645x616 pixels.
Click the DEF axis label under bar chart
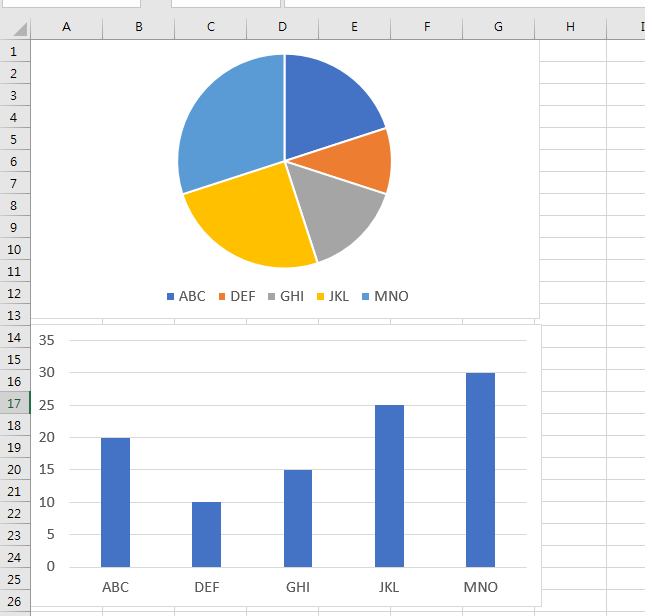coord(206,587)
